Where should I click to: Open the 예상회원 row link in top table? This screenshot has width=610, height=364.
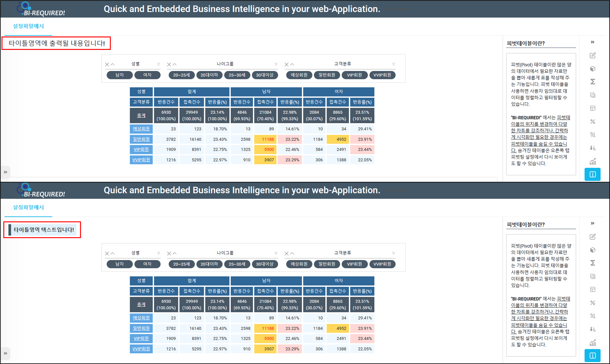click(x=141, y=129)
